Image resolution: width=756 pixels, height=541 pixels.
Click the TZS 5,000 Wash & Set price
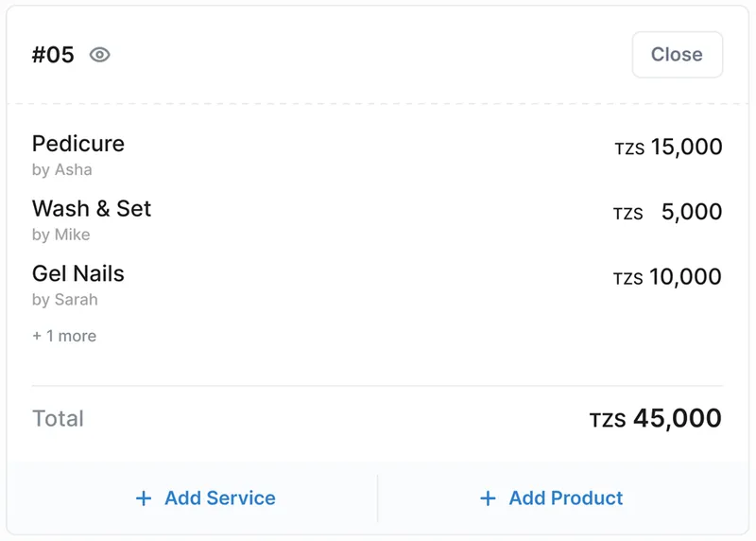click(x=667, y=212)
